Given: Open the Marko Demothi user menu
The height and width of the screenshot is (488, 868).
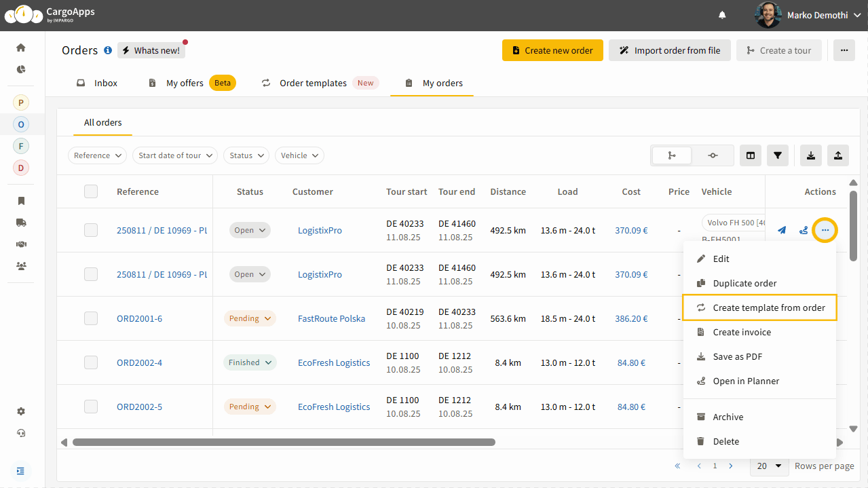Looking at the screenshot, I should click(808, 15).
